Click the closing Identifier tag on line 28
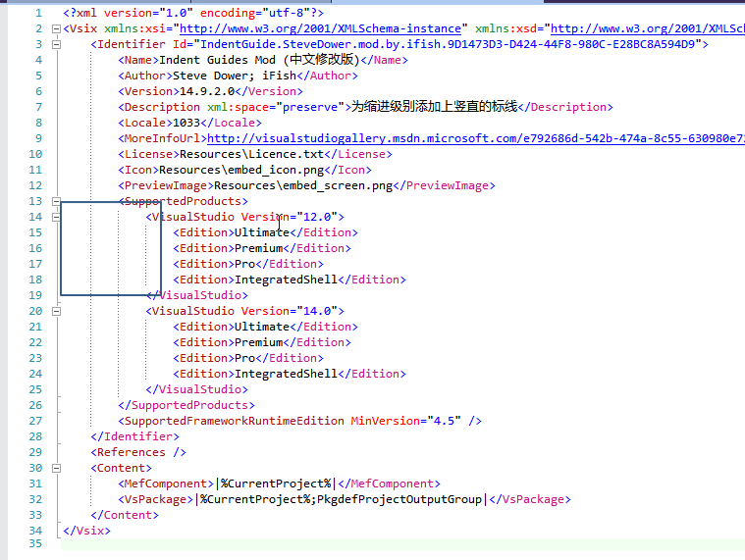Image resolution: width=745 pixels, height=560 pixels. point(134,436)
